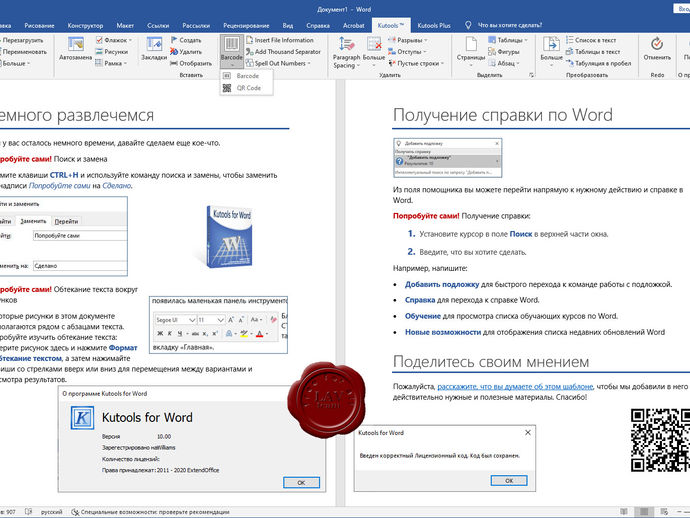
Task: Click the Получение справки по Word heading
Action: click(503, 115)
